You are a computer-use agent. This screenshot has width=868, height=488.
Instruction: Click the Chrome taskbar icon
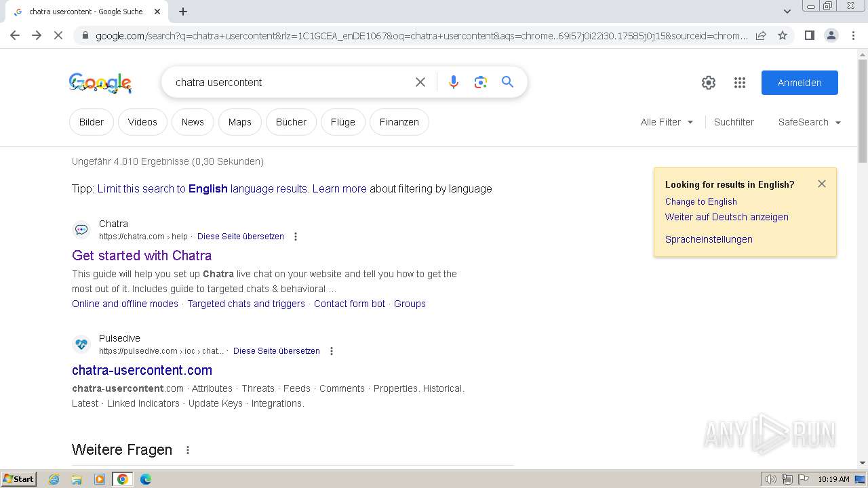(122, 479)
